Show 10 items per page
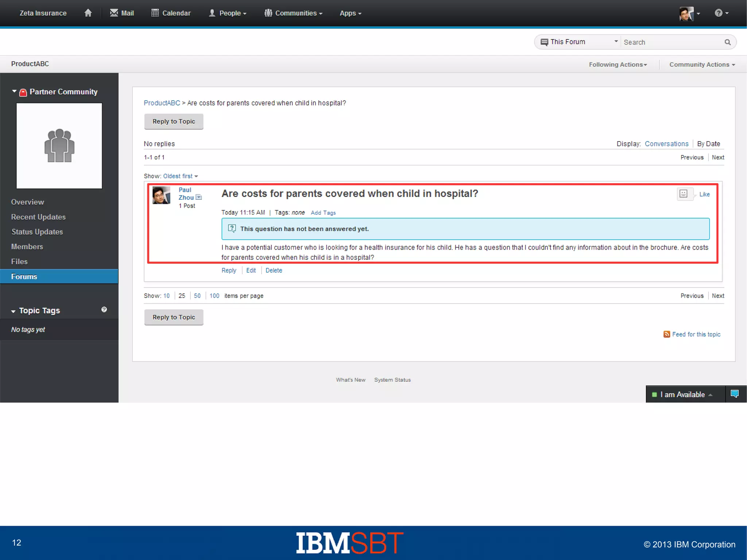This screenshot has width=747, height=560. tap(166, 296)
